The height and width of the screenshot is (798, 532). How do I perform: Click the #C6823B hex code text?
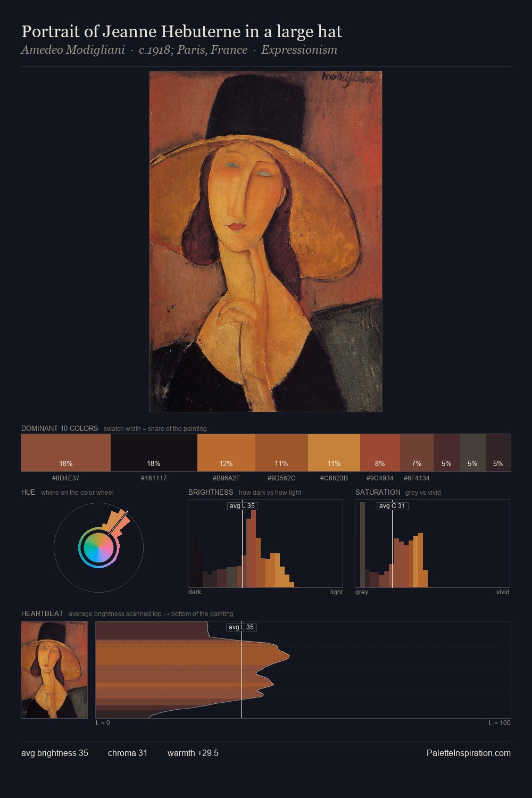click(334, 478)
